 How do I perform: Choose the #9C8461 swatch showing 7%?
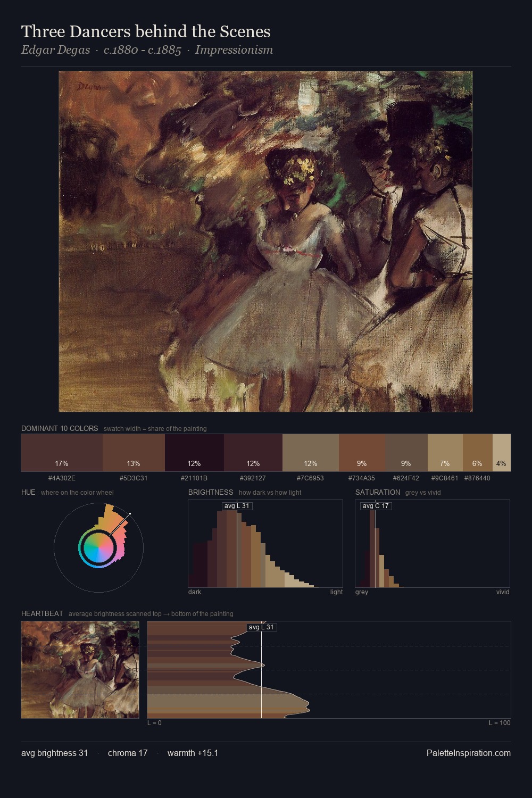pyautogui.click(x=445, y=453)
